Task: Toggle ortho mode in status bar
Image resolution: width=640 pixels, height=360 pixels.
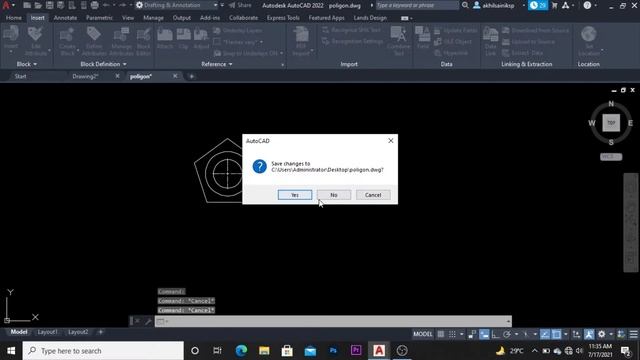Action: coord(495,334)
